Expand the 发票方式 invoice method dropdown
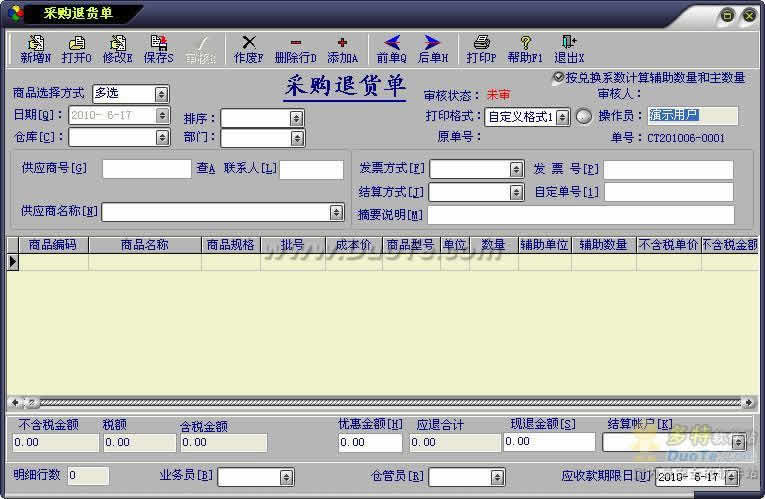 pyautogui.click(x=516, y=169)
